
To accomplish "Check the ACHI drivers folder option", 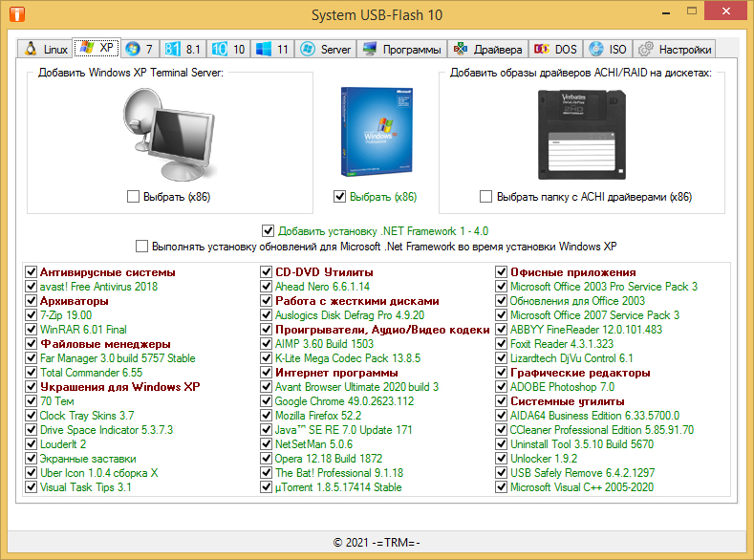I will coord(485,197).
